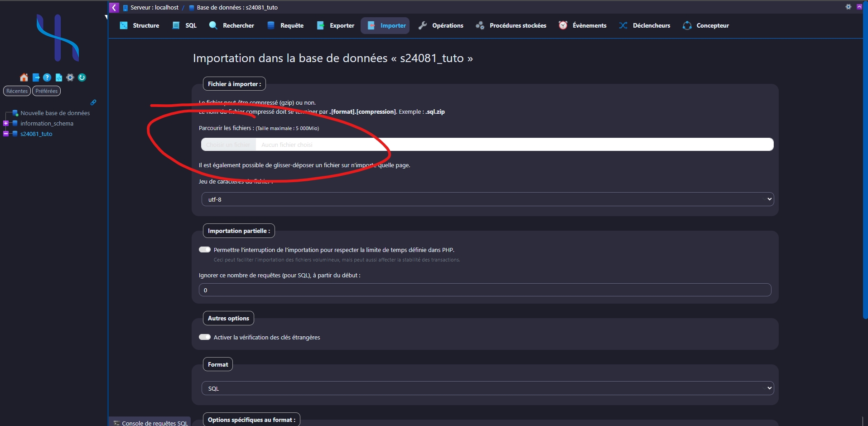The width and height of the screenshot is (868, 426).
Task: Click the Préférées button
Action: click(46, 91)
